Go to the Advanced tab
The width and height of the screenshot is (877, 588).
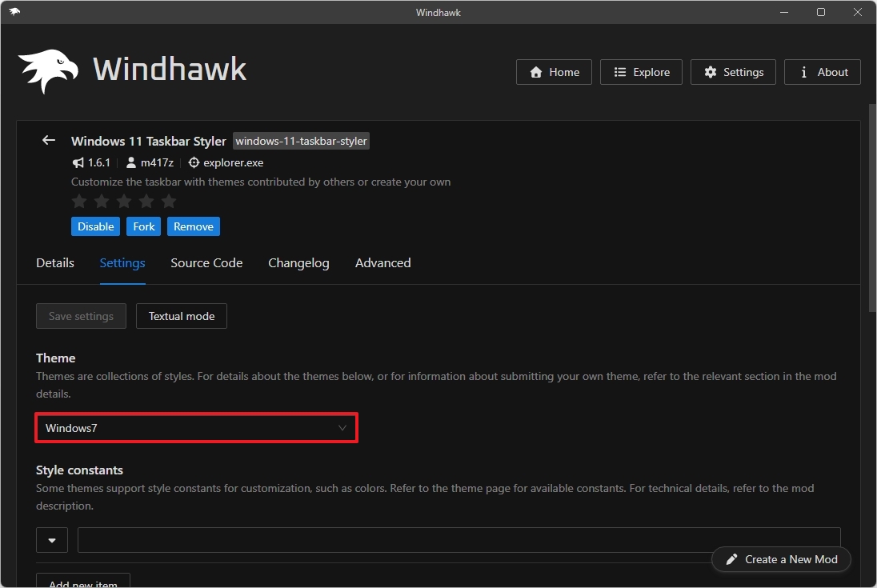(382, 262)
